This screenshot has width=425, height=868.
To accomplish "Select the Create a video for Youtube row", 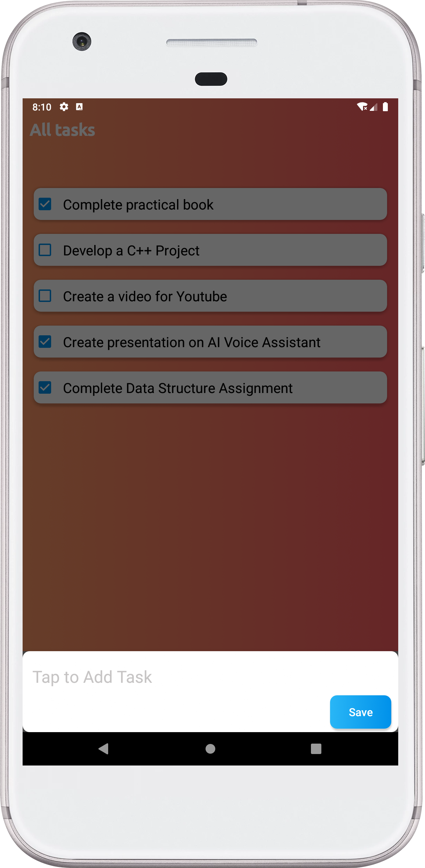I will click(210, 296).
